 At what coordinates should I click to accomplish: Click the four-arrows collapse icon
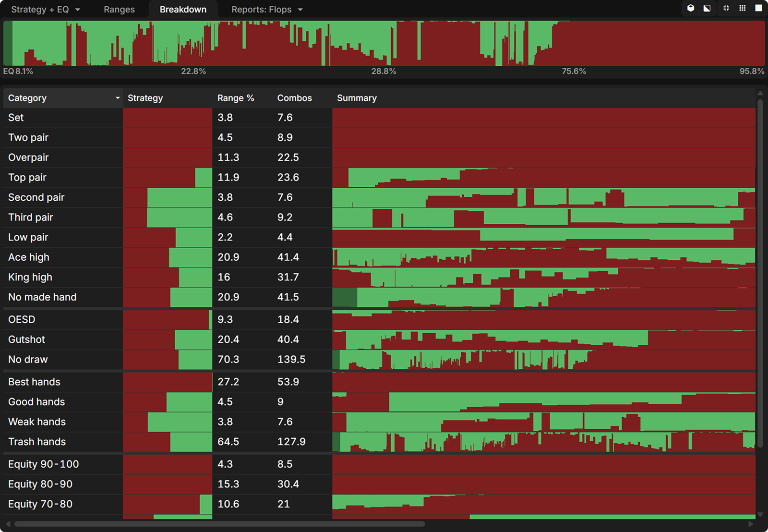(726, 8)
